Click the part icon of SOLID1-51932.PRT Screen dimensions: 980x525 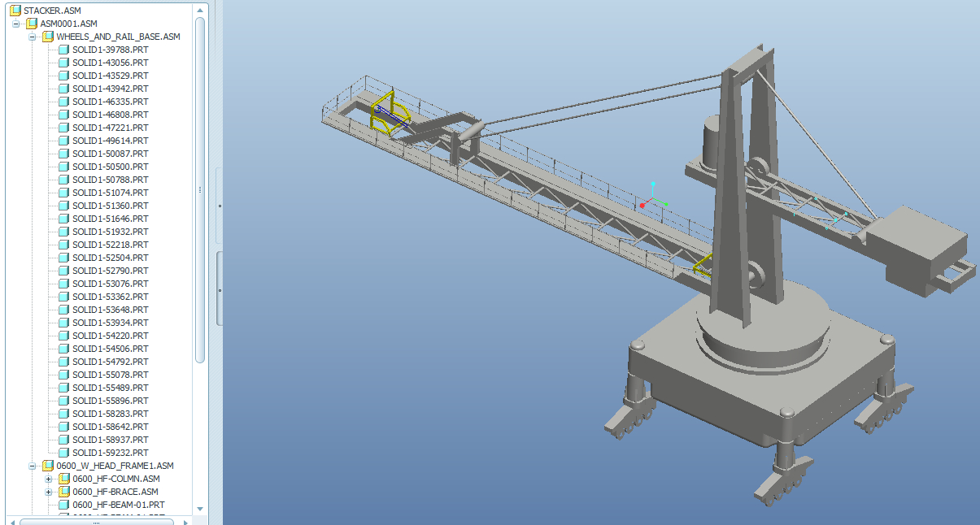click(x=63, y=232)
